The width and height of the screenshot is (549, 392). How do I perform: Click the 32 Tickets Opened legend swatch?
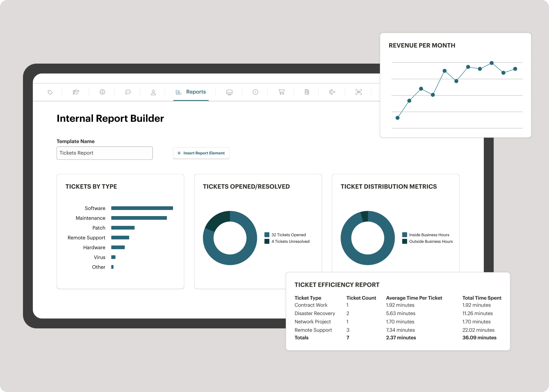267,235
